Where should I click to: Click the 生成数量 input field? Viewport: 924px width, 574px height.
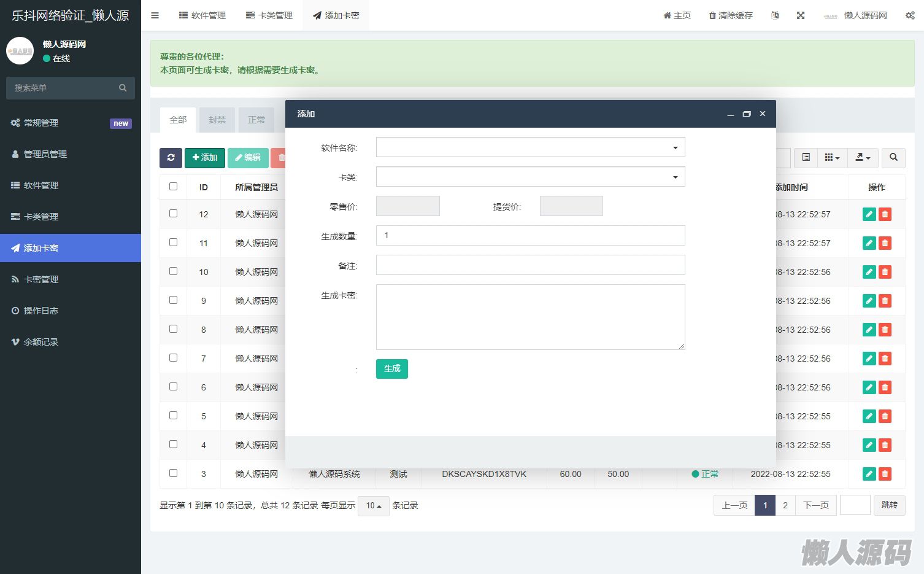(530, 236)
